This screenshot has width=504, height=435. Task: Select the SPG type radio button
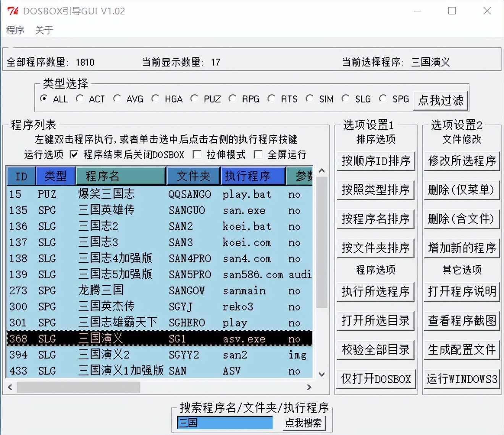(x=383, y=99)
